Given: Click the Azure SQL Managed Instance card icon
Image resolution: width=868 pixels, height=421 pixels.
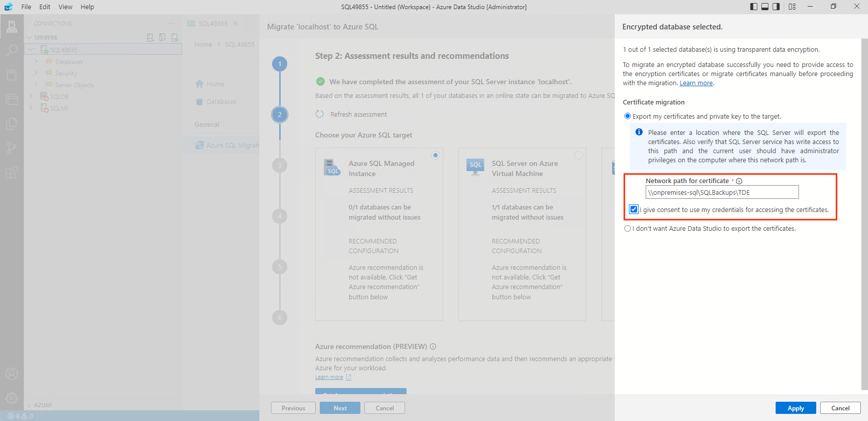Looking at the screenshot, I should coord(332,167).
